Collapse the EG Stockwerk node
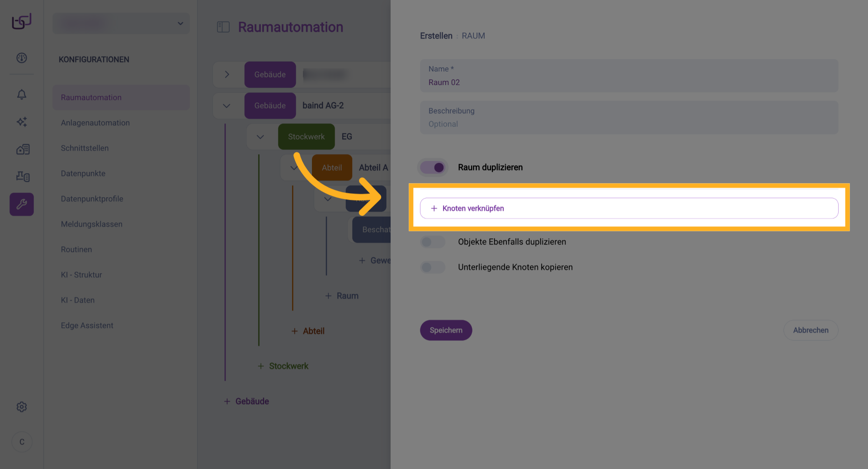 tap(260, 137)
